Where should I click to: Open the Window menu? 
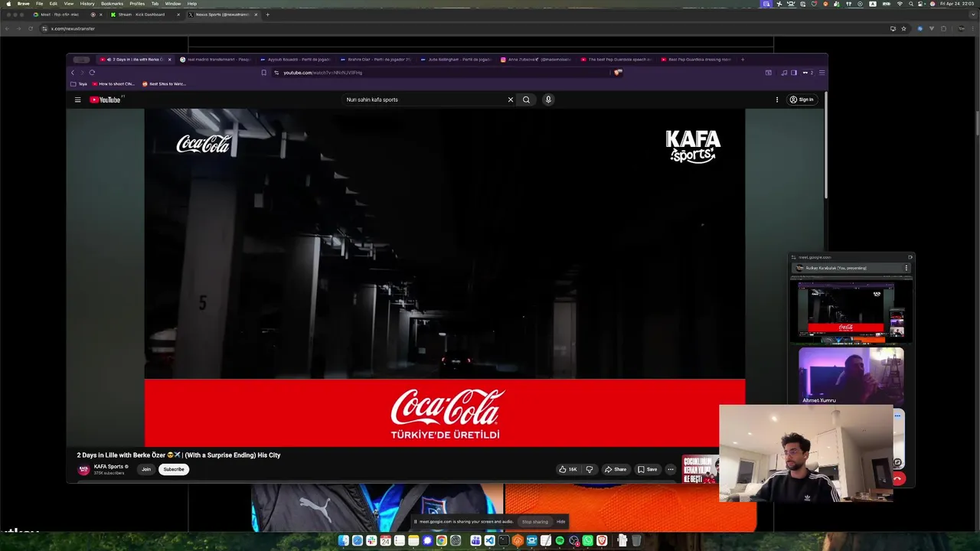[x=173, y=3]
